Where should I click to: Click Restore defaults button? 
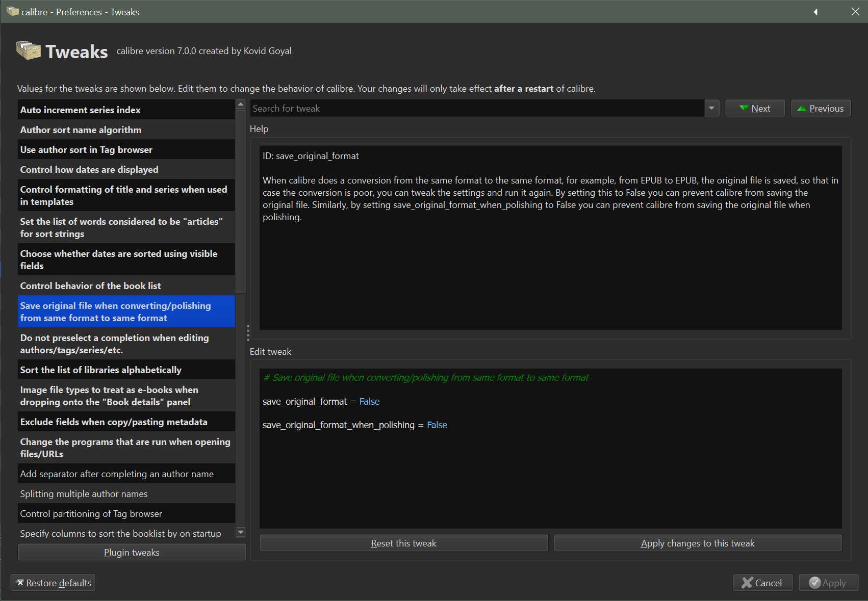53,583
